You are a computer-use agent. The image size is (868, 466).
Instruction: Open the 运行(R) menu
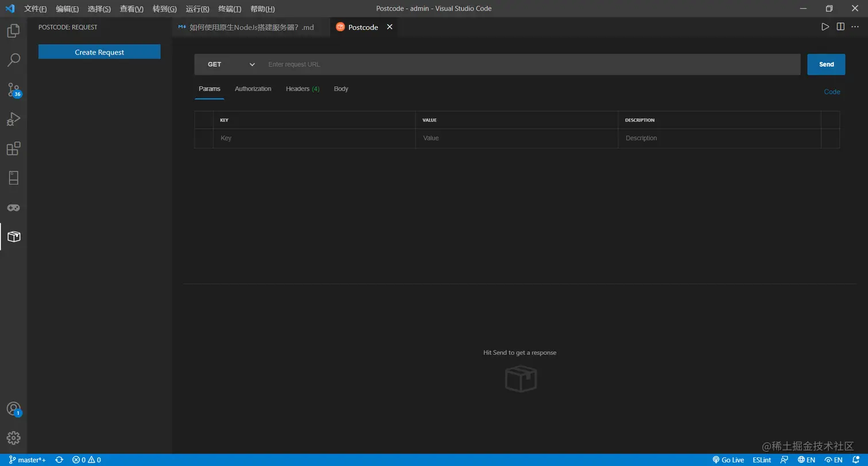point(197,9)
